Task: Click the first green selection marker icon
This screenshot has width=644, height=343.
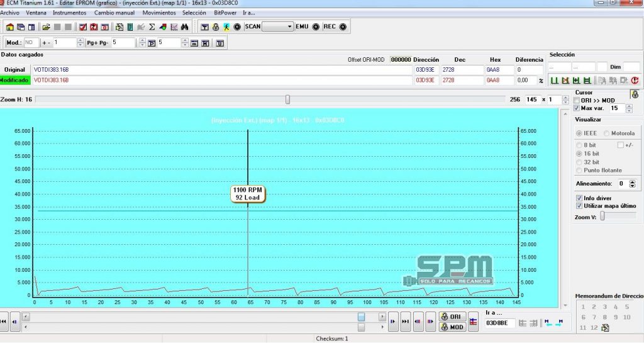Action: click(554, 81)
